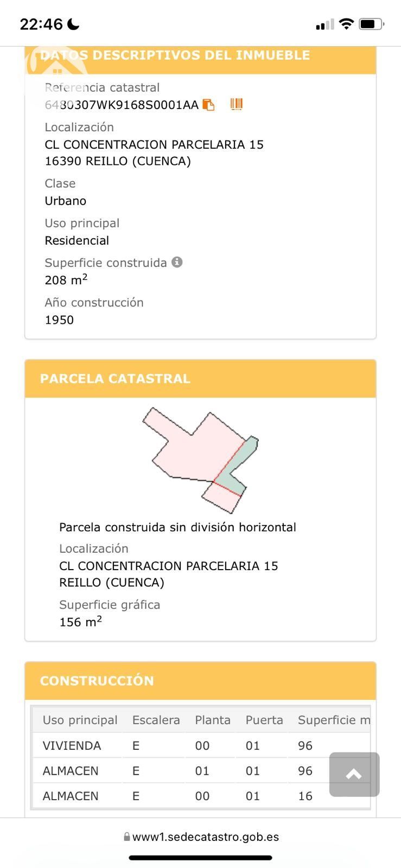Tap the Do Not Disturb moon icon
The height and width of the screenshot is (868, 401).
click(x=73, y=24)
